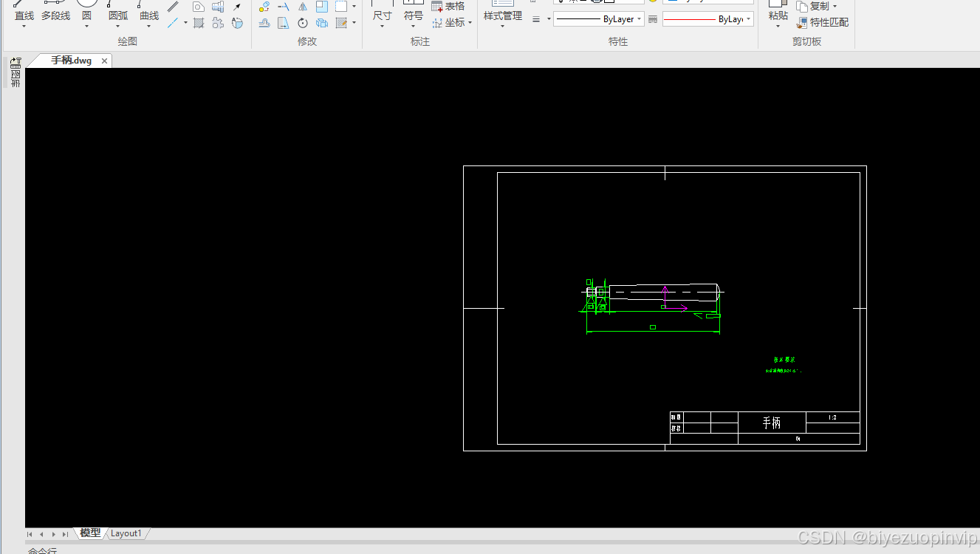The width and height of the screenshot is (980, 554).
Task: Go to next layout tab arrow
Action: (x=54, y=534)
